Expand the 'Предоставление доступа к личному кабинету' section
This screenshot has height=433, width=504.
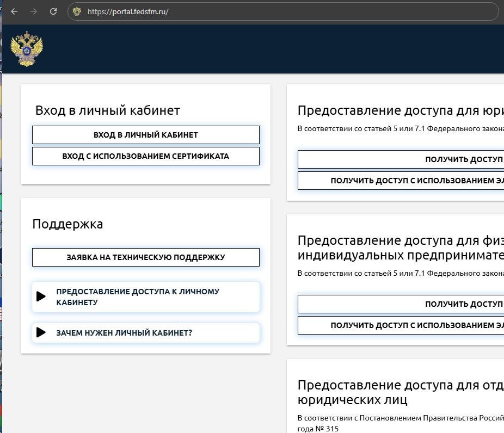pyautogui.click(x=137, y=297)
